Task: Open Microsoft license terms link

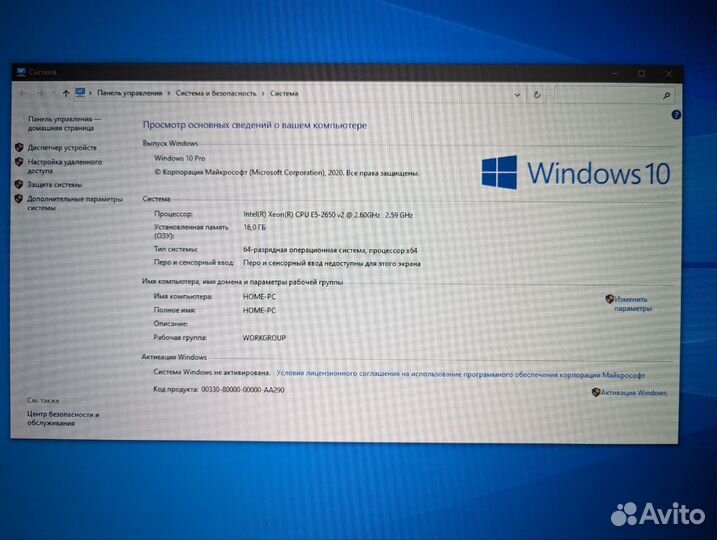Action: [460, 374]
